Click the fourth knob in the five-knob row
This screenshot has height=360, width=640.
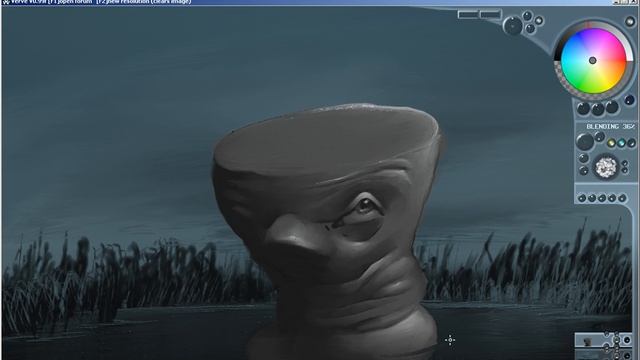pyautogui.click(x=612, y=198)
